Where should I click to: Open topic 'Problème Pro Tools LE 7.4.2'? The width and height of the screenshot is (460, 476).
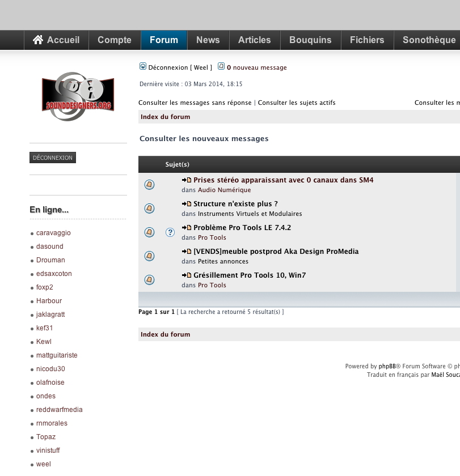[242, 228]
